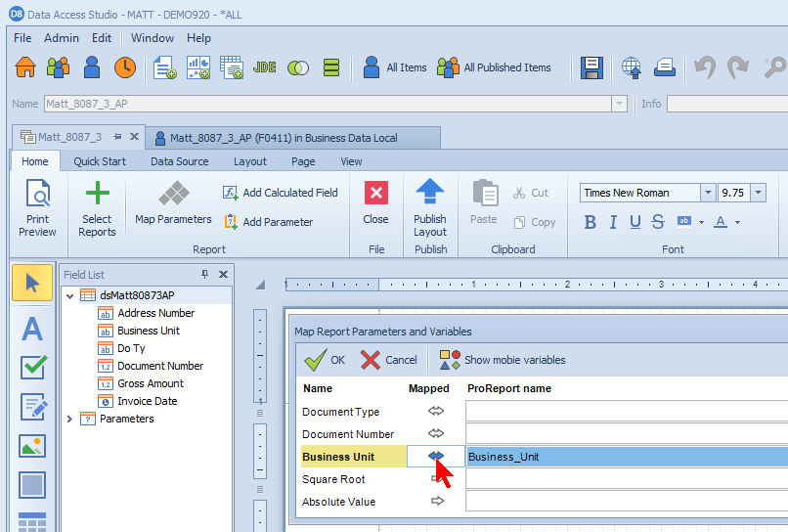Screen dimensions: 788x532
Task: Select the rich text edit tool
Action: click(x=33, y=406)
